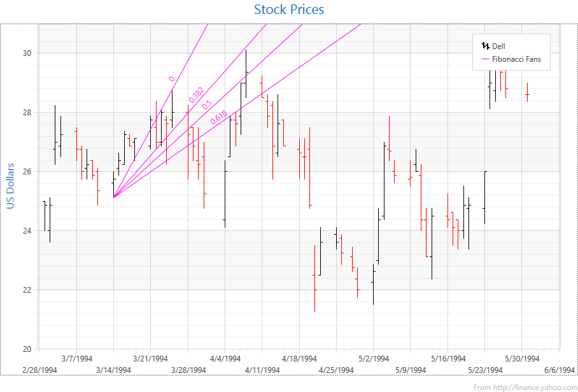Click the Dell stock bar legend marker
The width and height of the screenshot is (578, 392).
(486, 46)
